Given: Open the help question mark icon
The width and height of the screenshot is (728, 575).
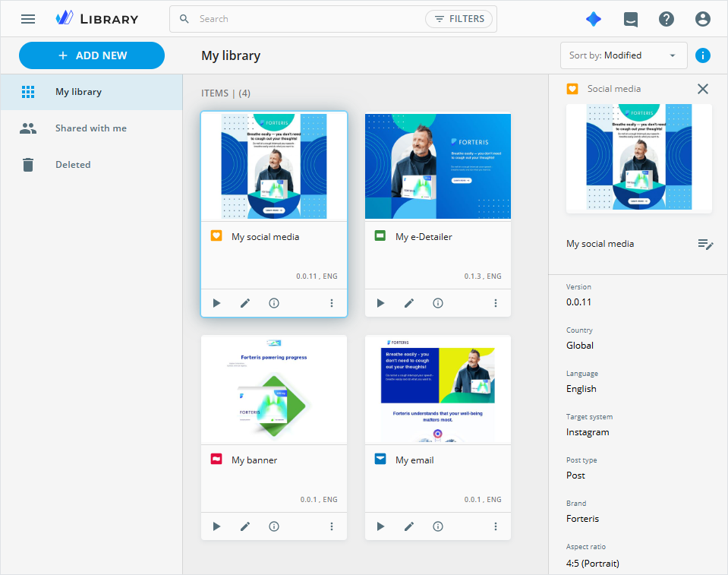Looking at the screenshot, I should [667, 19].
